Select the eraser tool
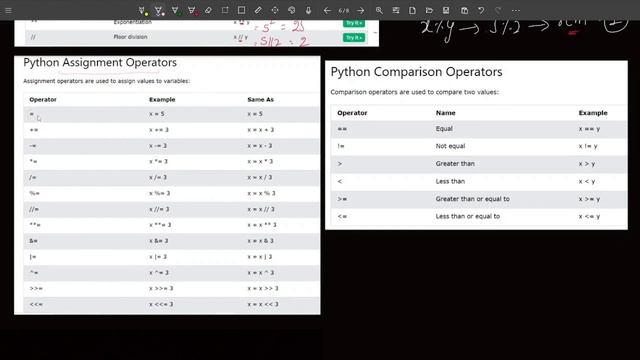 click(x=208, y=10)
